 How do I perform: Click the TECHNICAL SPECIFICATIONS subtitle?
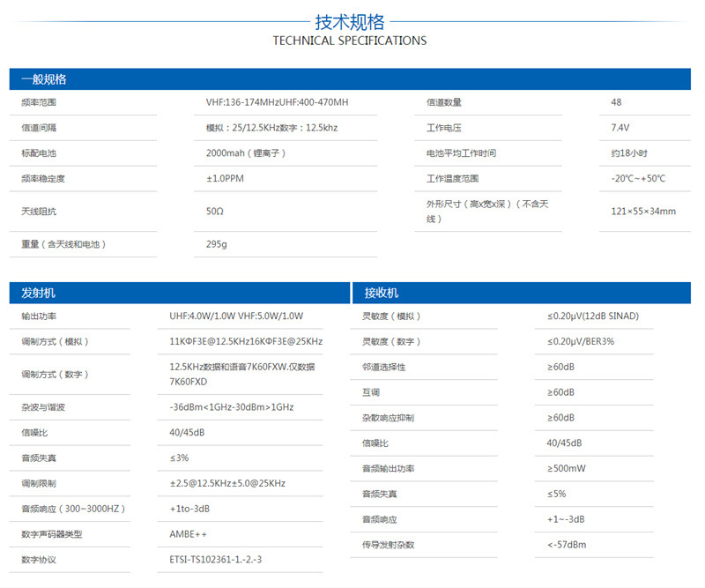[349, 41]
